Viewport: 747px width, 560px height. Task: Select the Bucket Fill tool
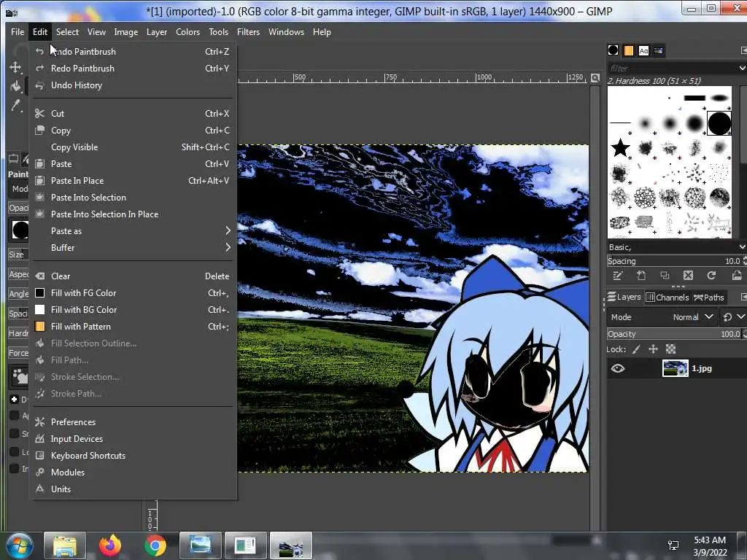coord(16,86)
